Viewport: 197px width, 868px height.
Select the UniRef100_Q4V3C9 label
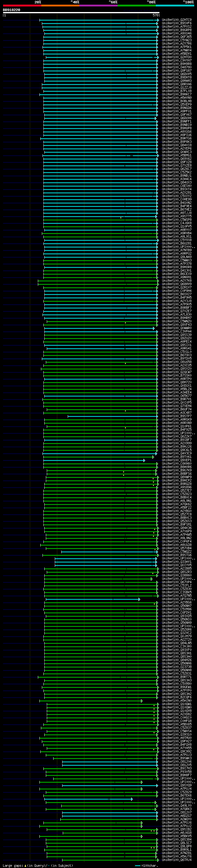tap(177, 453)
